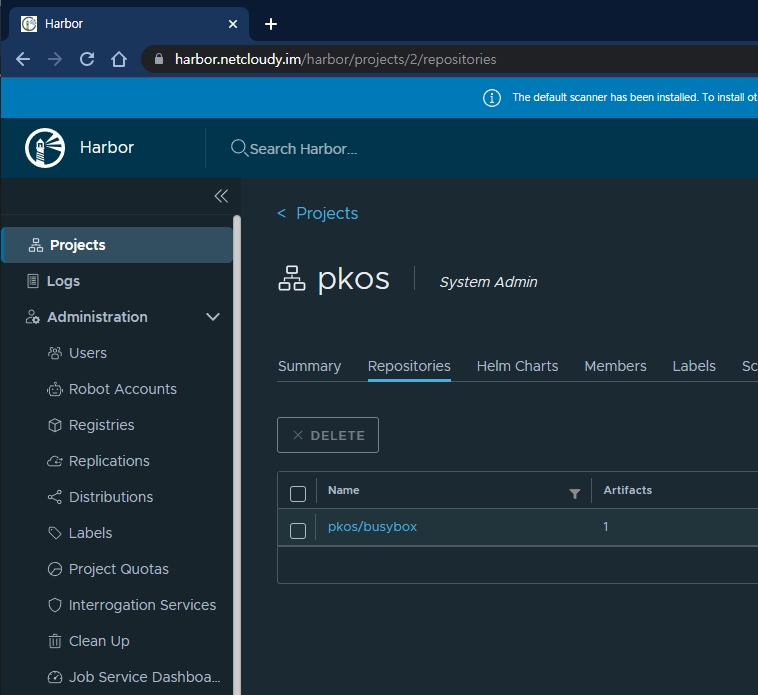Viewport: 758px width, 695px height.
Task: Open the Summary tab
Action: point(309,366)
